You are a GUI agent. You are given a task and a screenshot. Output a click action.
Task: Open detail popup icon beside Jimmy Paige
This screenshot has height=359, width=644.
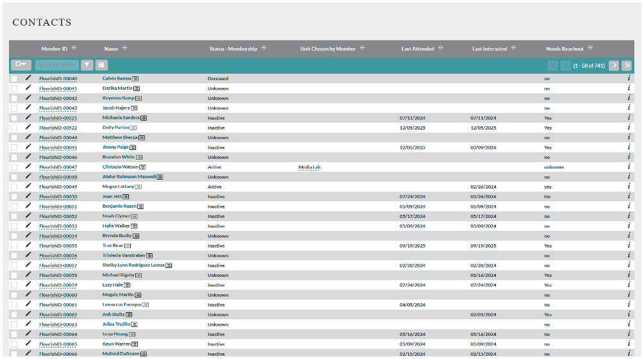click(132, 147)
